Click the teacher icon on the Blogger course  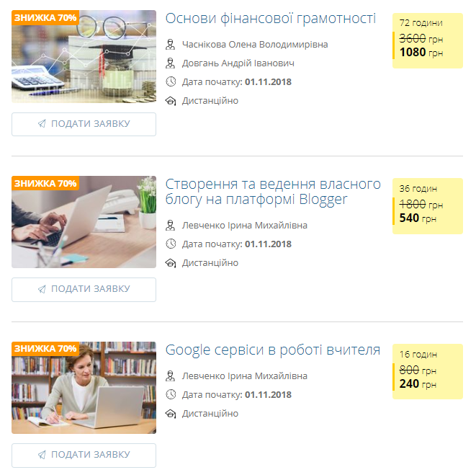(x=170, y=226)
